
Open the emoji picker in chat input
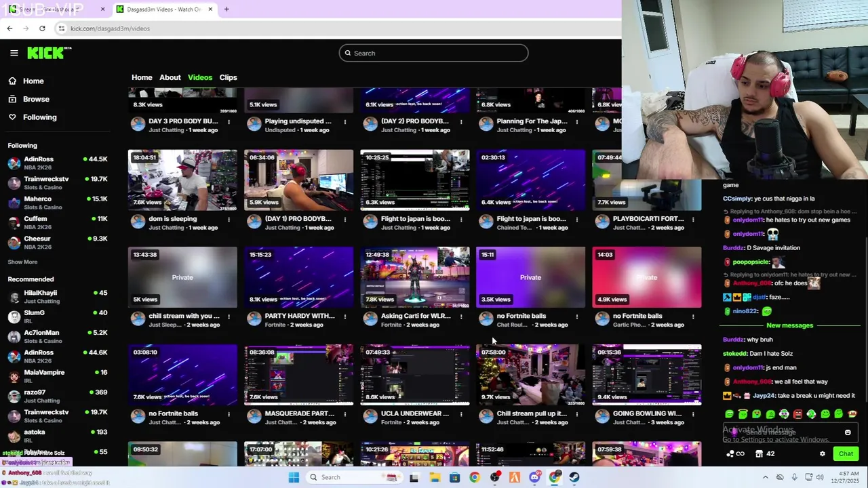point(848,432)
